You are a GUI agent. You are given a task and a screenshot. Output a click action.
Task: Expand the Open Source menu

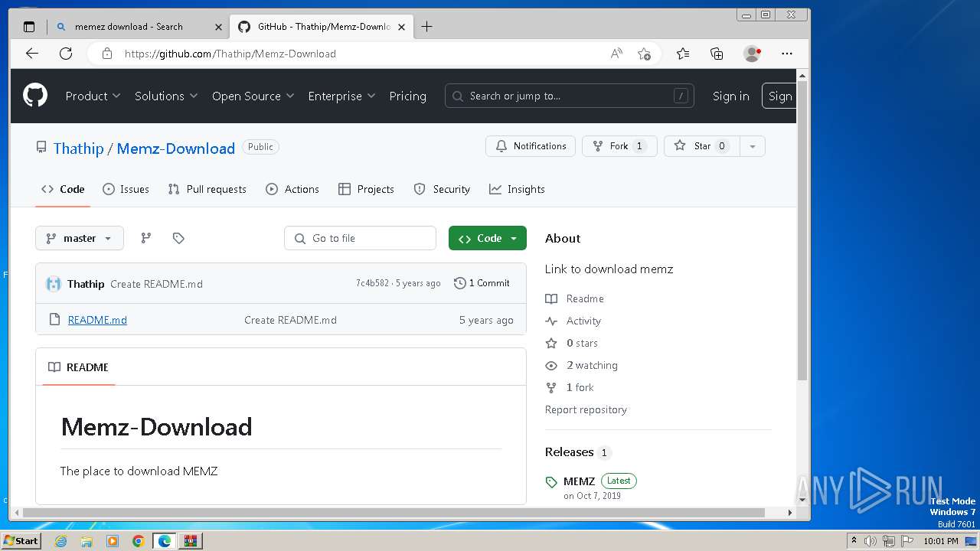[x=253, y=96]
